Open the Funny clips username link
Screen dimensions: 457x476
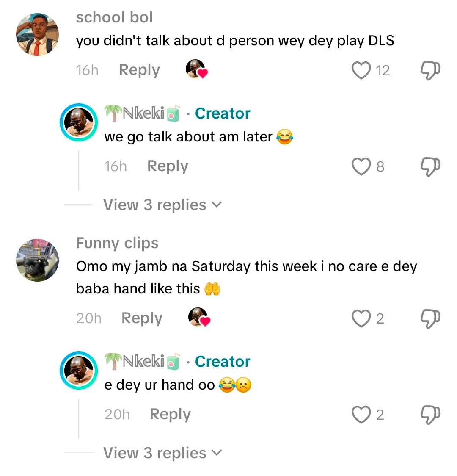pos(117,243)
